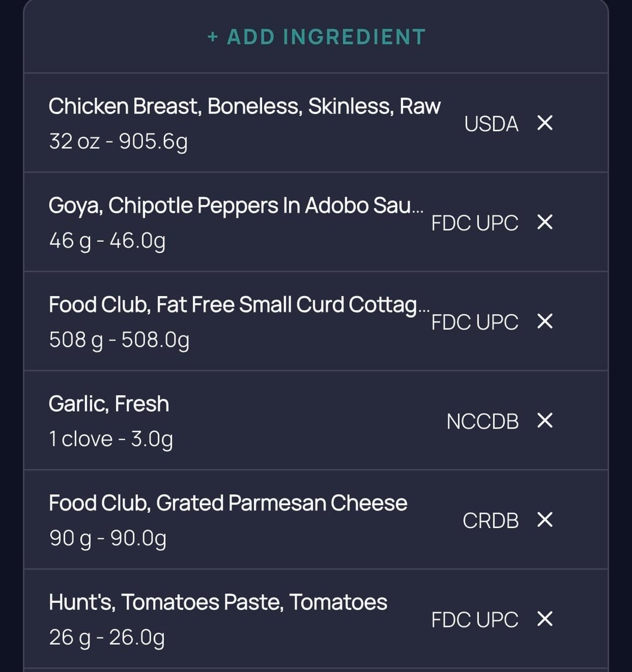Select the Garlic, Fresh ingredient name

click(109, 404)
